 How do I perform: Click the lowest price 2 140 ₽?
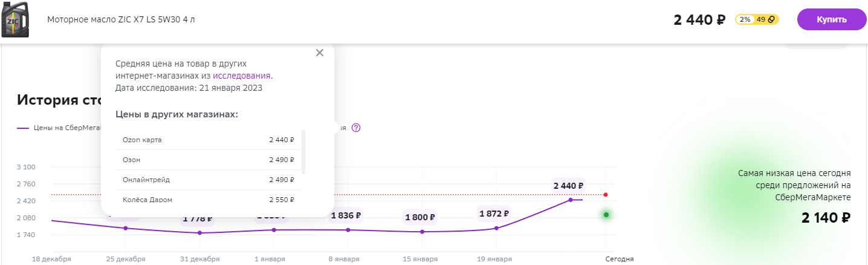826,218
